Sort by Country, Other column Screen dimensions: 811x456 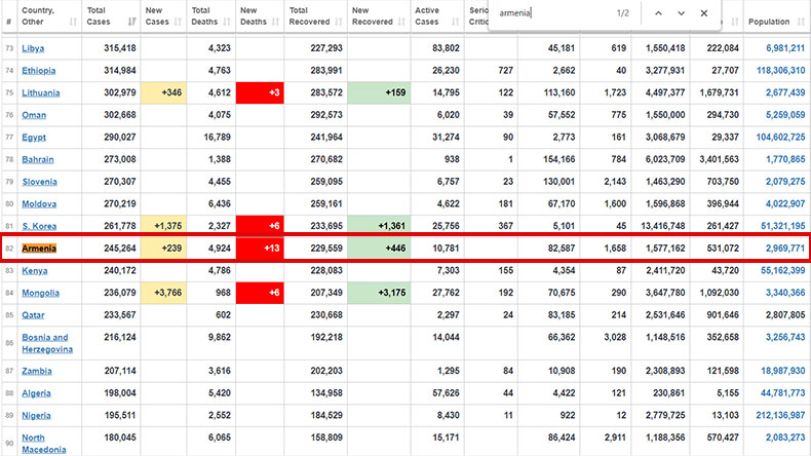point(49,16)
